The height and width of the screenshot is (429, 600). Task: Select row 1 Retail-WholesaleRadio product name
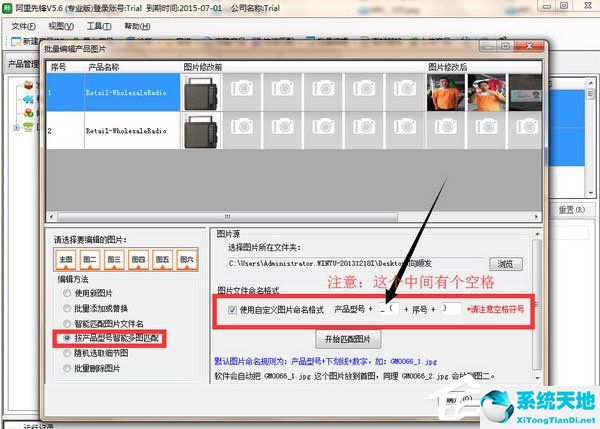[x=126, y=93]
